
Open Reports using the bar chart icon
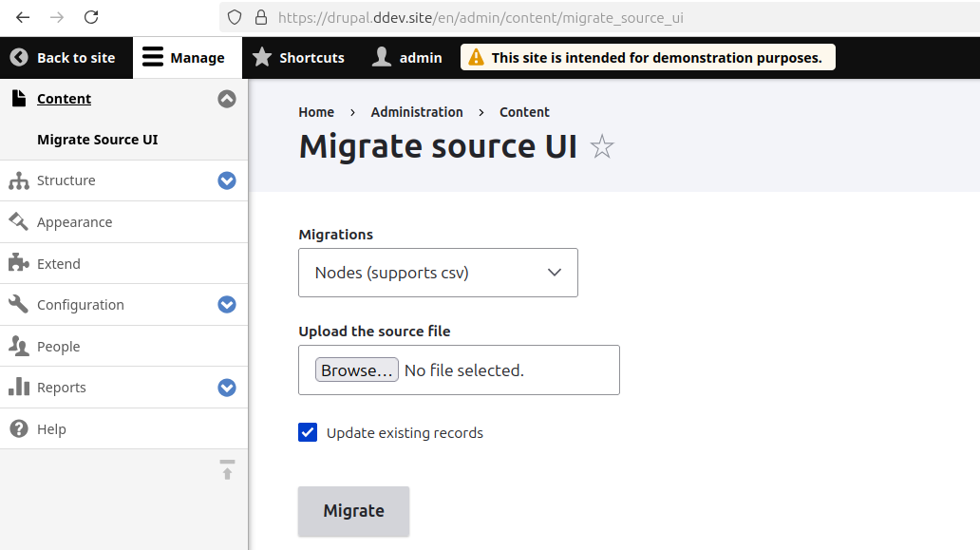coord(17,387)
